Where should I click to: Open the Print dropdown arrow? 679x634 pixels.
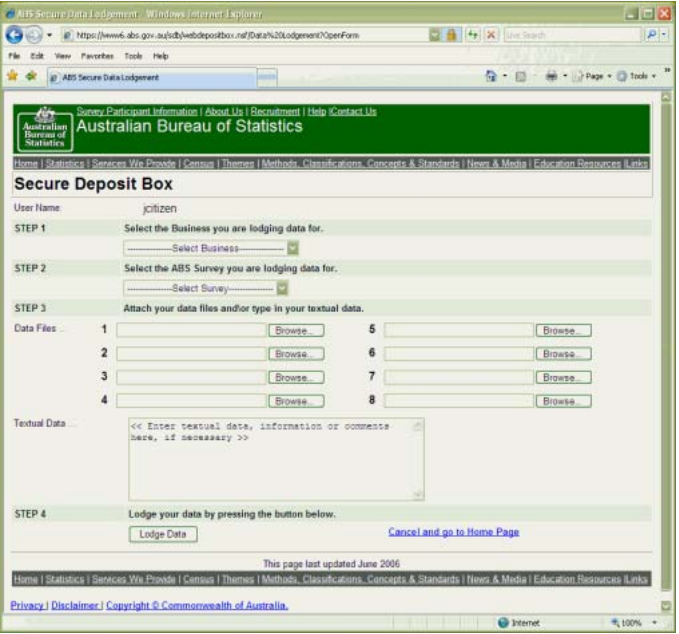point(565,76)
